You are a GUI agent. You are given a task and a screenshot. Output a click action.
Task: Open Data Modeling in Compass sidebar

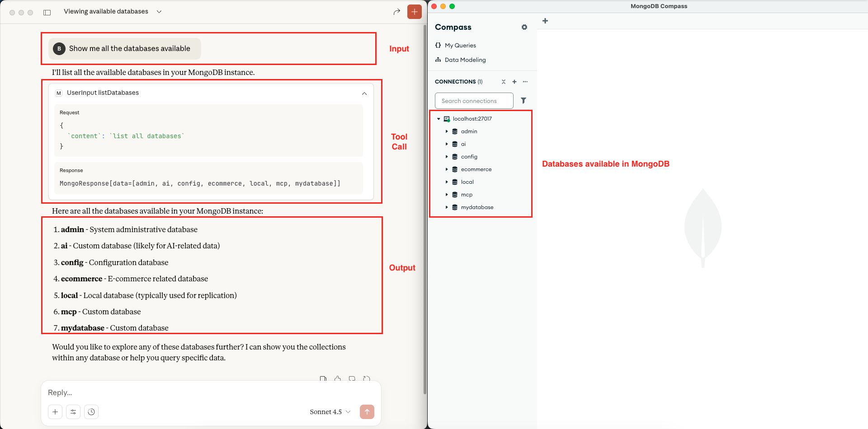pyautogui.click(x=465, y=60)
